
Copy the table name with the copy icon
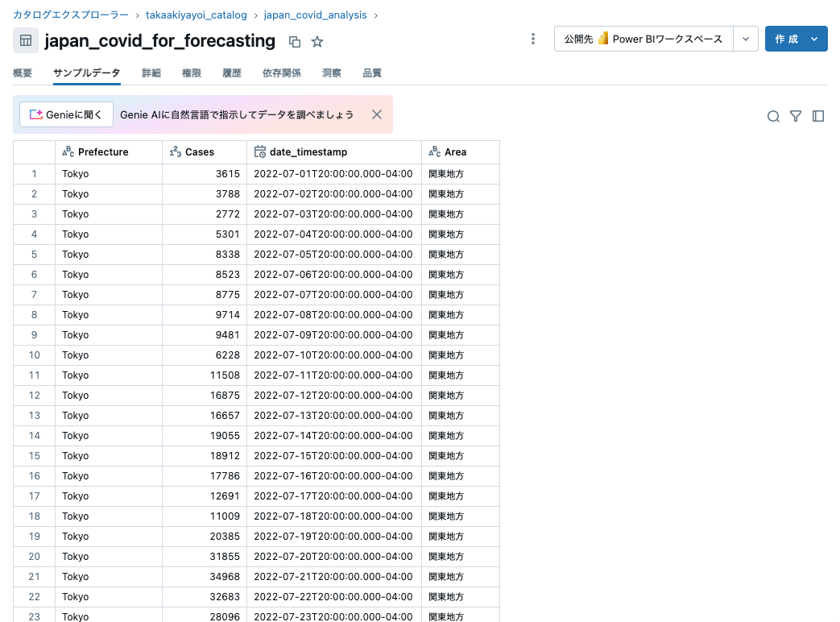(295, 40)
